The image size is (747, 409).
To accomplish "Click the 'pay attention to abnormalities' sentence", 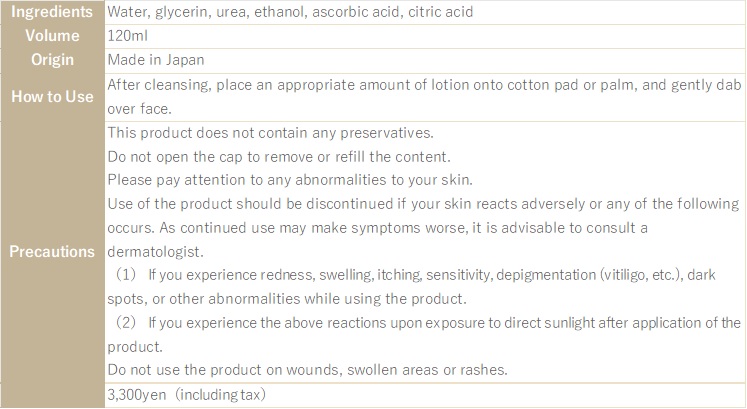I will 290,180.
